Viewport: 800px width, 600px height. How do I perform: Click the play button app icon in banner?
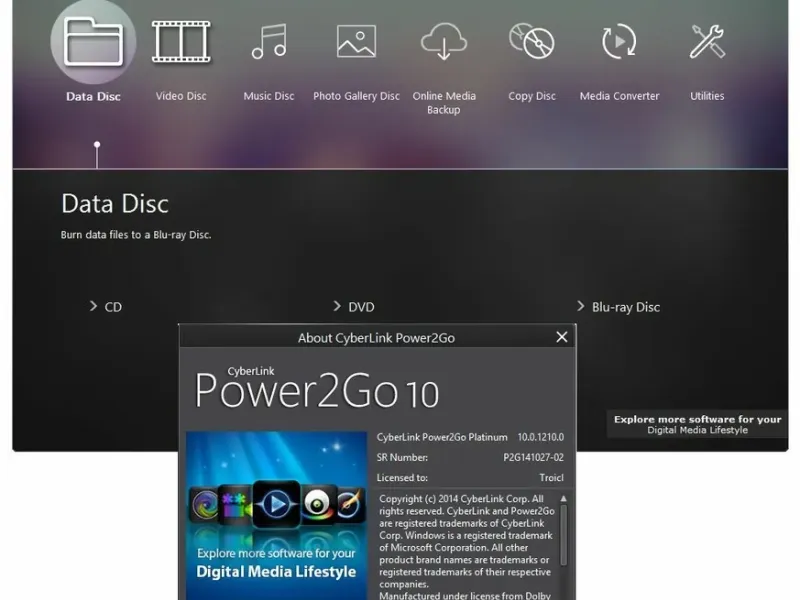(x=276, y=504)
